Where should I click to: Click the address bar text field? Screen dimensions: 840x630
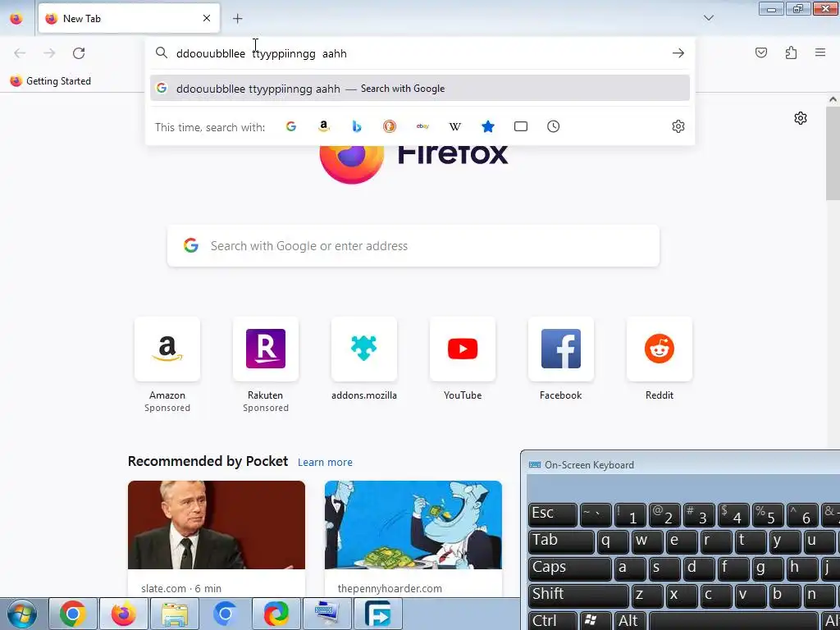coord(419,53)
